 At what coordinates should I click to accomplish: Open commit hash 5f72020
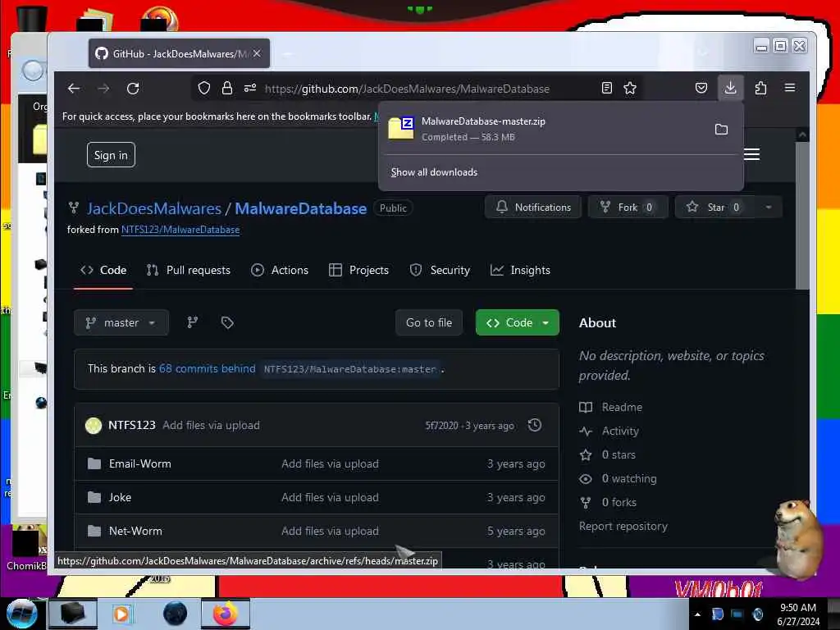tap(442, 426)
